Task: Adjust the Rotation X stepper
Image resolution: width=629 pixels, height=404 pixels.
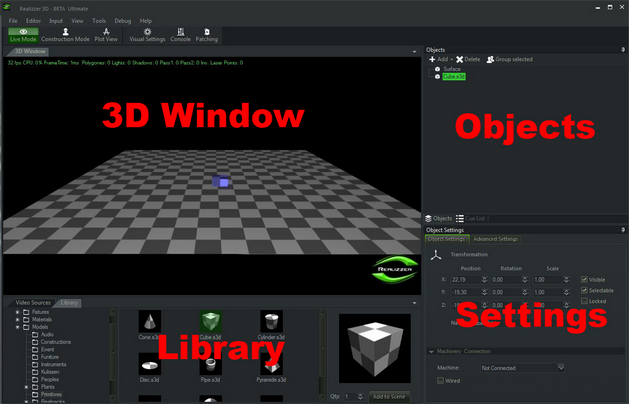Action: coord(525,280)
